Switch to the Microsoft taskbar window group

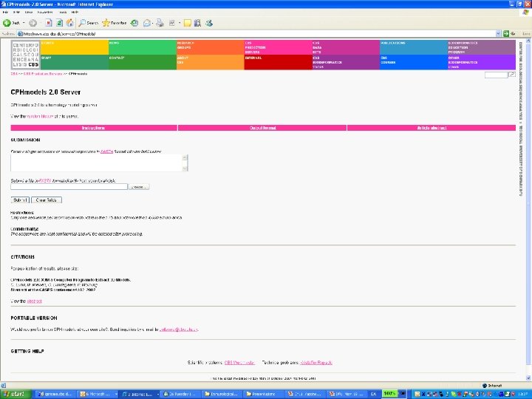coord(98,394)
